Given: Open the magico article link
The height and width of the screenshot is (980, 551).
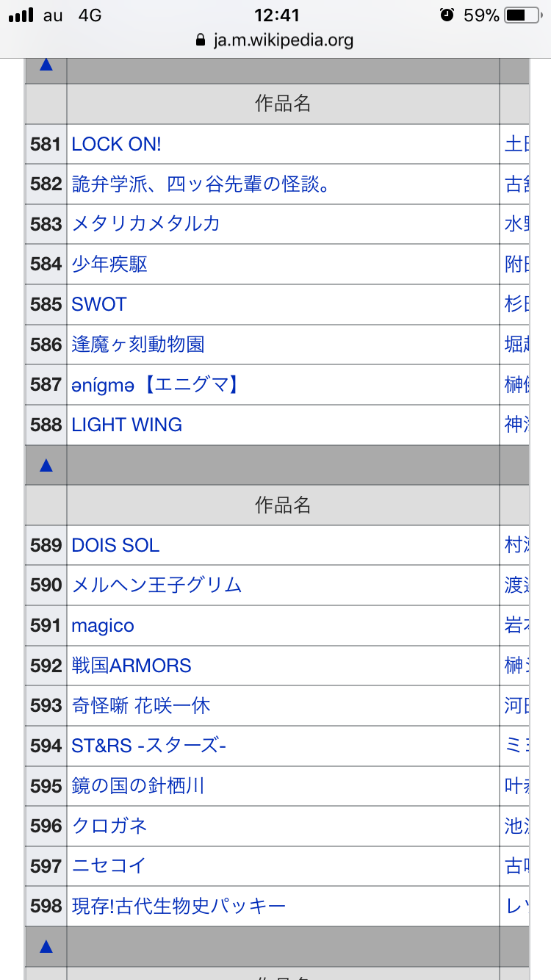Looking at the screenshot, I should pos(103,626).
